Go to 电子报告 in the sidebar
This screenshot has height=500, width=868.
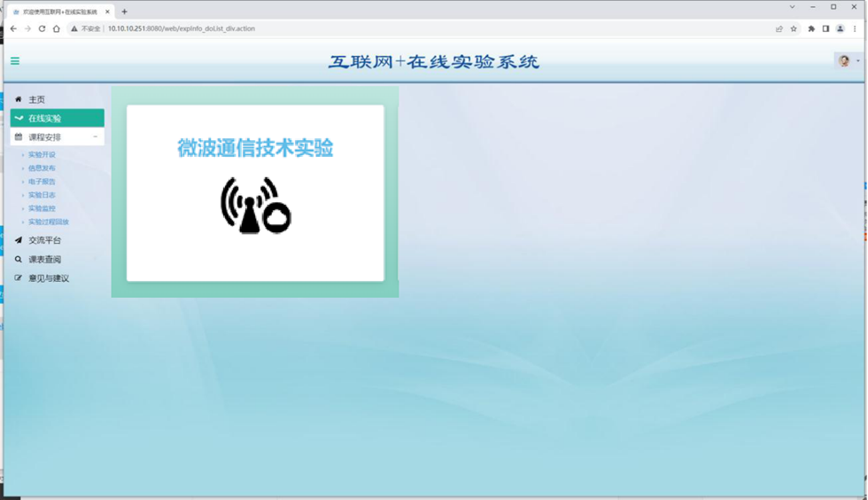pyautogui.click(x=42, y=182)
